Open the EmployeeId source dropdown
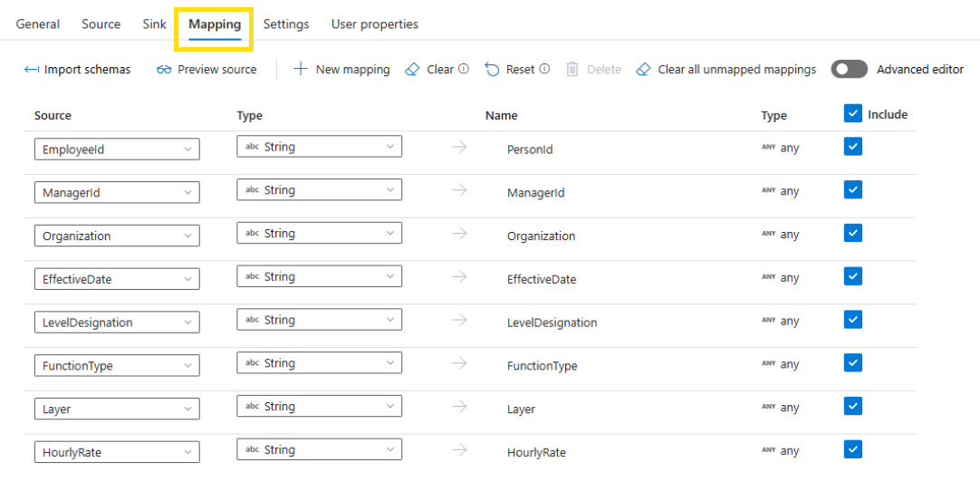Viewport: 980px width, 482px height. coord(117,149)
